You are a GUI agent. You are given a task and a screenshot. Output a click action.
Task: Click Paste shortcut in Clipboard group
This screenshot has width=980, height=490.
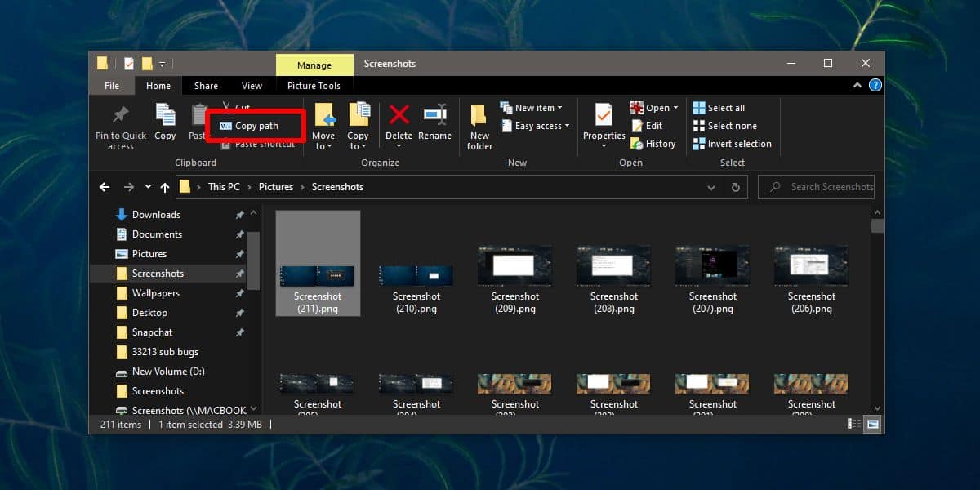(257, 145)
